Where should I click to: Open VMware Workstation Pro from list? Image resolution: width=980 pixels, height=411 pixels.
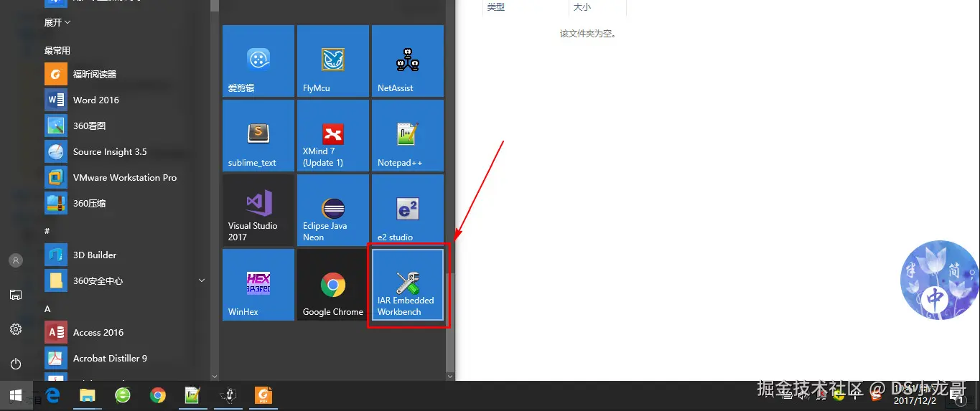click(x=126, y=177)
